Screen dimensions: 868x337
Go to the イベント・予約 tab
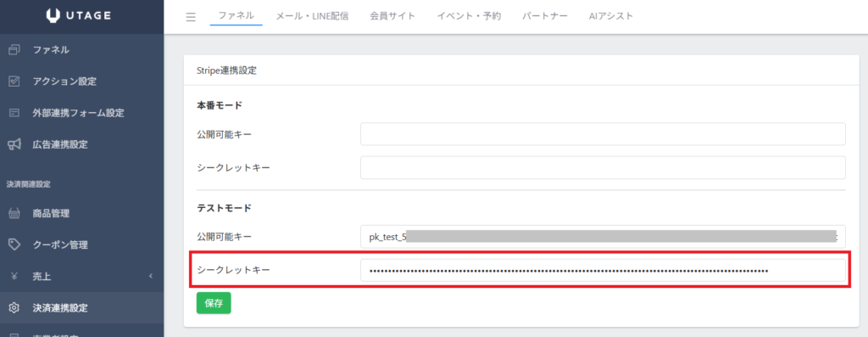click(x=469, y=16)
